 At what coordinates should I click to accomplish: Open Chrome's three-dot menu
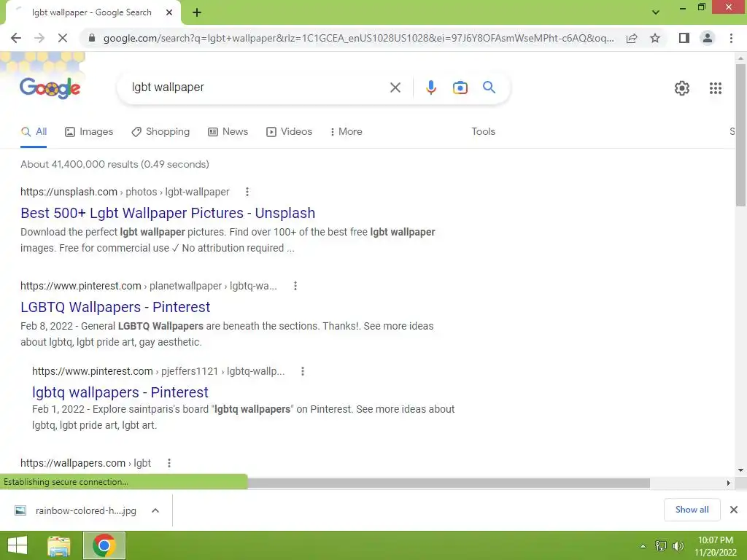(731, 38)
